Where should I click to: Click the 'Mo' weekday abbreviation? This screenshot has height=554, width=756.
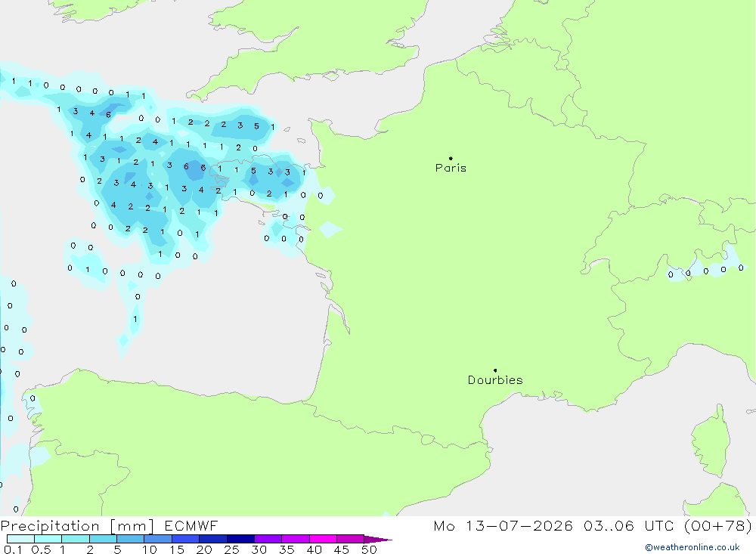click(444, 525)
